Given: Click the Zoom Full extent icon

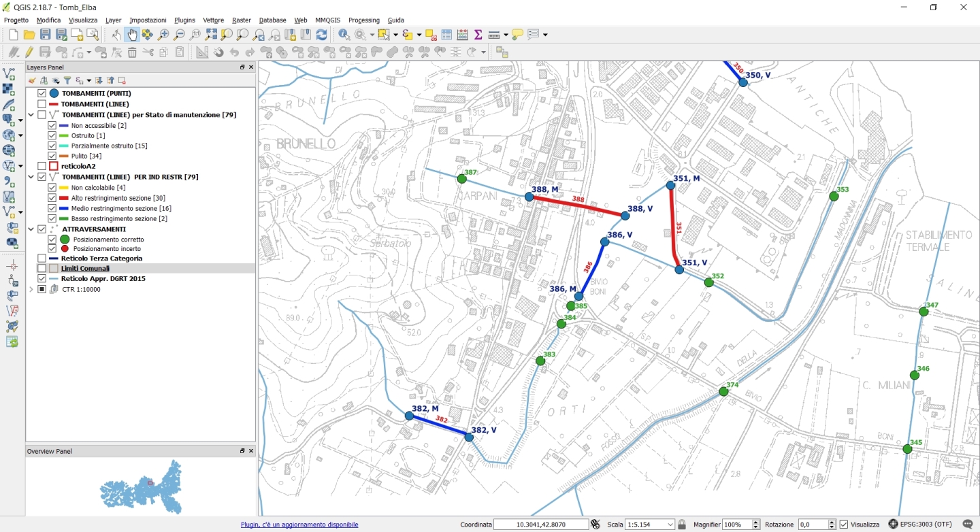Looking at the screenshot, I should tap(211, 35).
